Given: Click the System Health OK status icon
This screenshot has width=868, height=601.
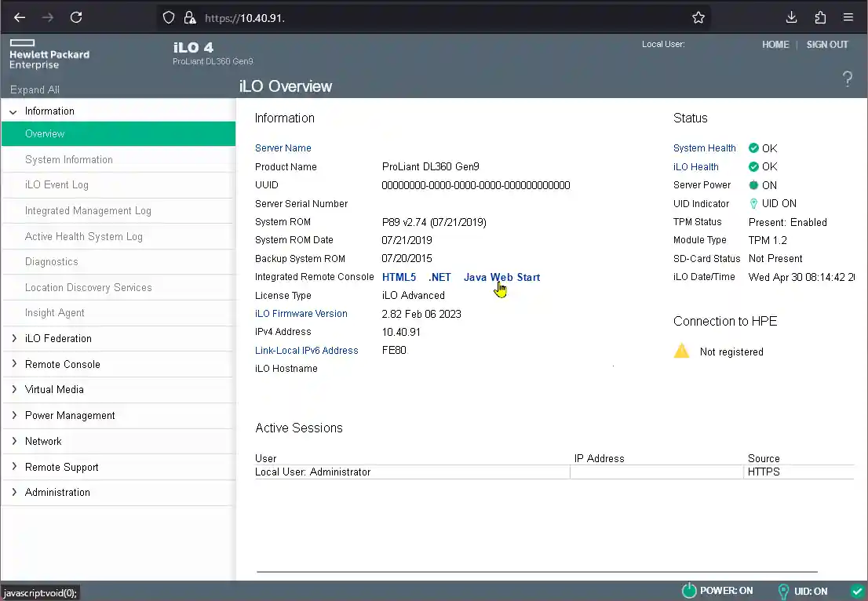Looking at the screenshot, I should (753, 148).
